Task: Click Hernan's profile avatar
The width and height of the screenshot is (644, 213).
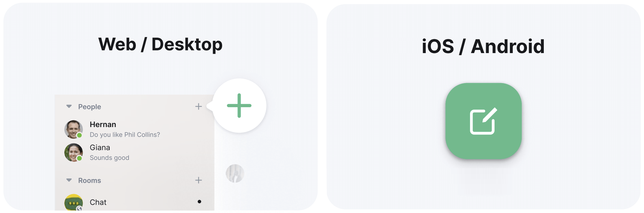Action: [x=73, y=129]
